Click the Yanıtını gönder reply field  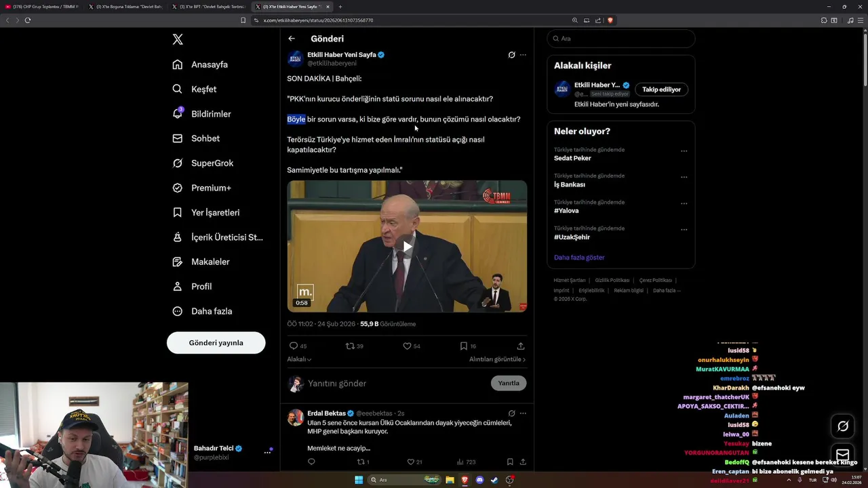click(x=397, y=384)
